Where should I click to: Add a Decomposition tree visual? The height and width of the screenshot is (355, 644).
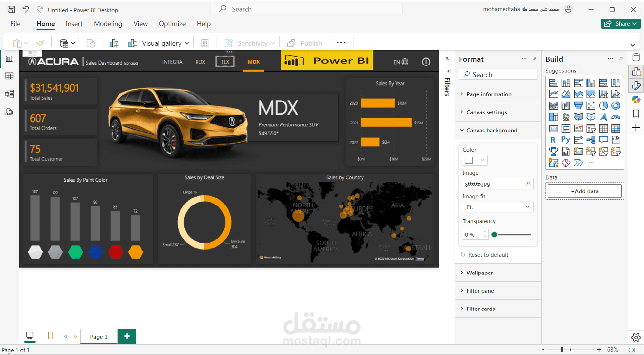pyautogui.click(x=591, y=140)
